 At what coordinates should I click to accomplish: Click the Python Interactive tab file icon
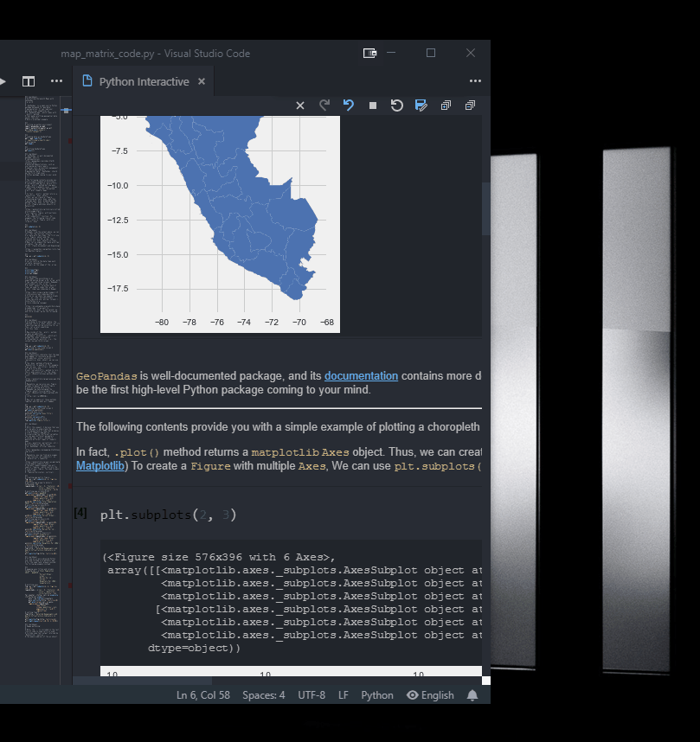pyautogui.click(x=87, y=81)
